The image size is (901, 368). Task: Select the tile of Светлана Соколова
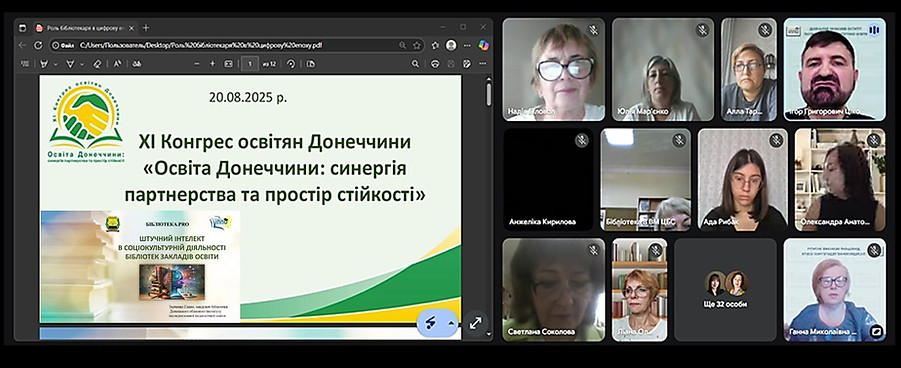(x=554, y=290)
